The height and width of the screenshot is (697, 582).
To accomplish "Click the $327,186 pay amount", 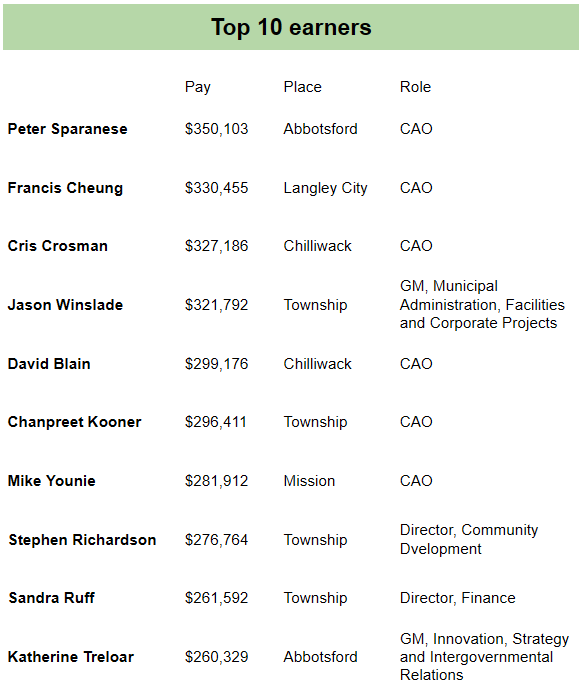I will tap(217, 246).
